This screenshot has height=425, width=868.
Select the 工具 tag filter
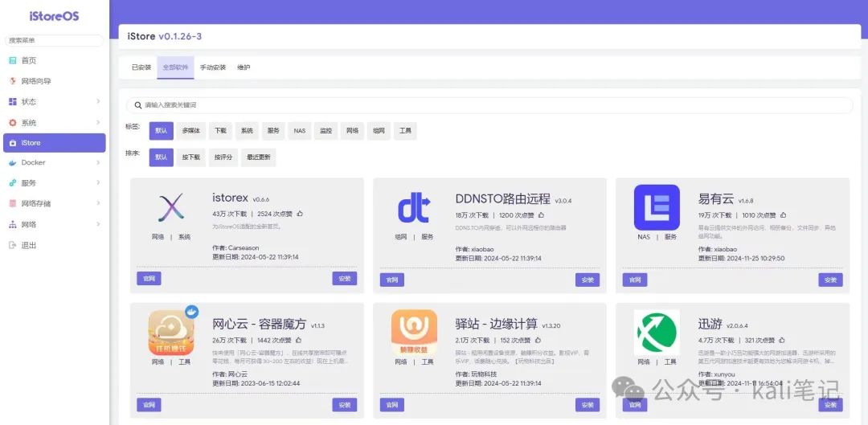point(405,131)
